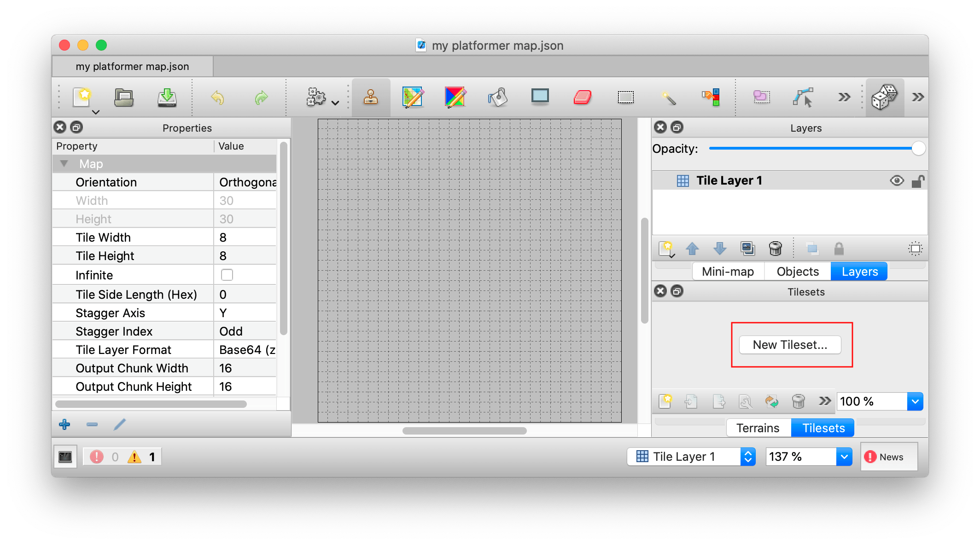
Task: Click the New Tileset... button
Action: [x=790, y=345]
